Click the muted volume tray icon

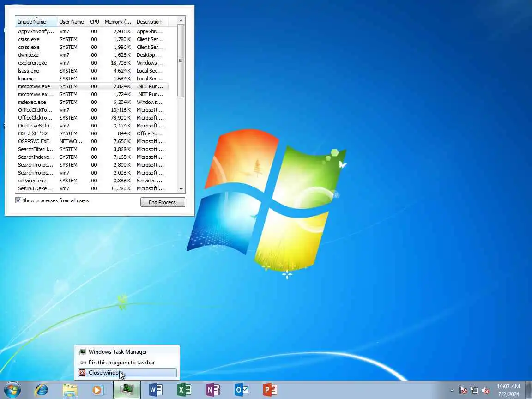coord(485,391)
